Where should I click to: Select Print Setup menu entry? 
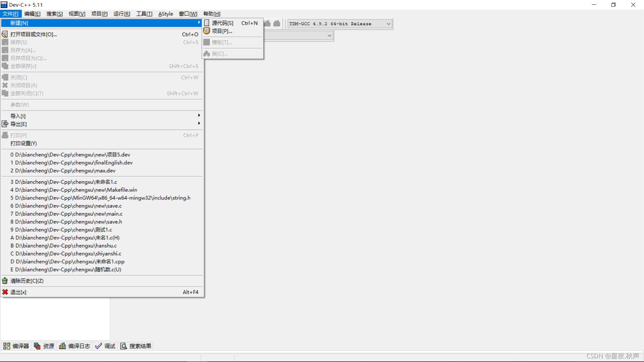tap(23, 143)
